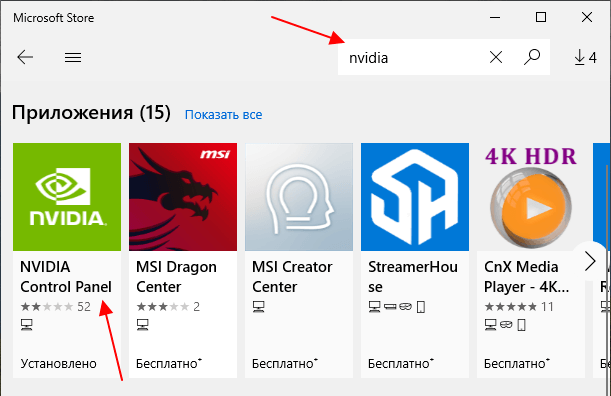
Task: Click mobile device icon under CnX Media Player
Action: [521, 325]
